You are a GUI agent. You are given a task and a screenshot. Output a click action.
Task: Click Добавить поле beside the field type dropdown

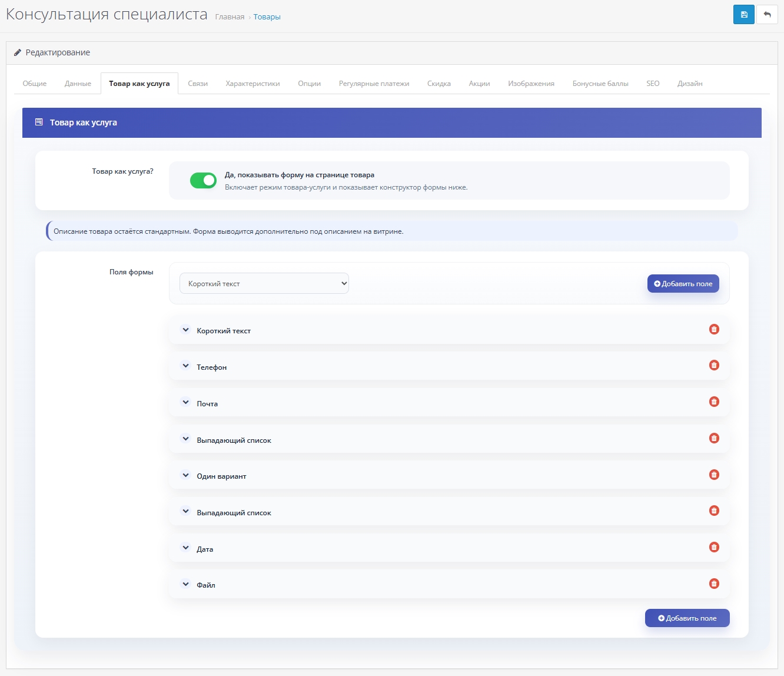point(683,283)
